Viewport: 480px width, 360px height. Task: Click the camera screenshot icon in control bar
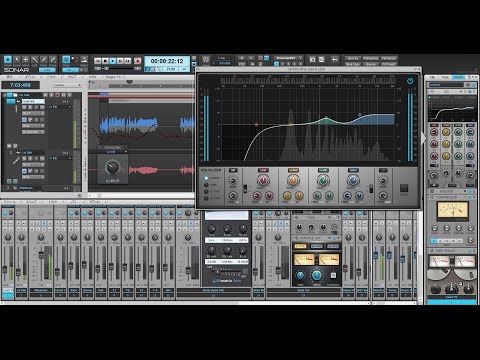point(312,59)
